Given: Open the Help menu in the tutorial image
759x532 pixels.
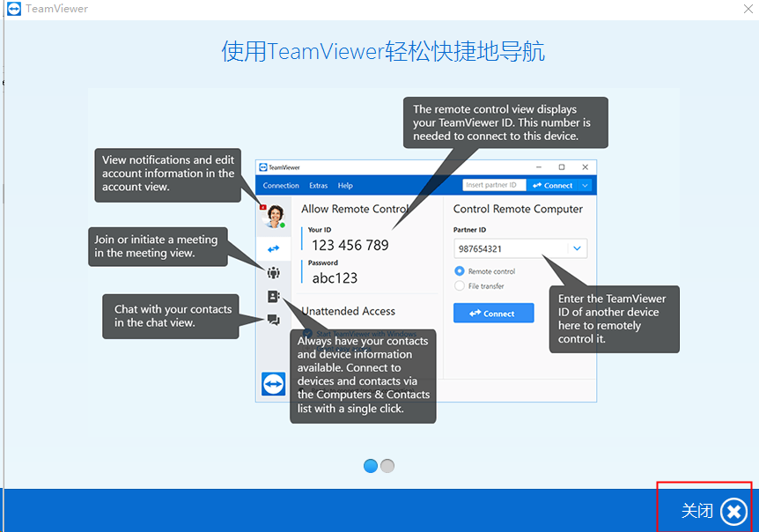Looking at the screenshot, I should point(345,185).
